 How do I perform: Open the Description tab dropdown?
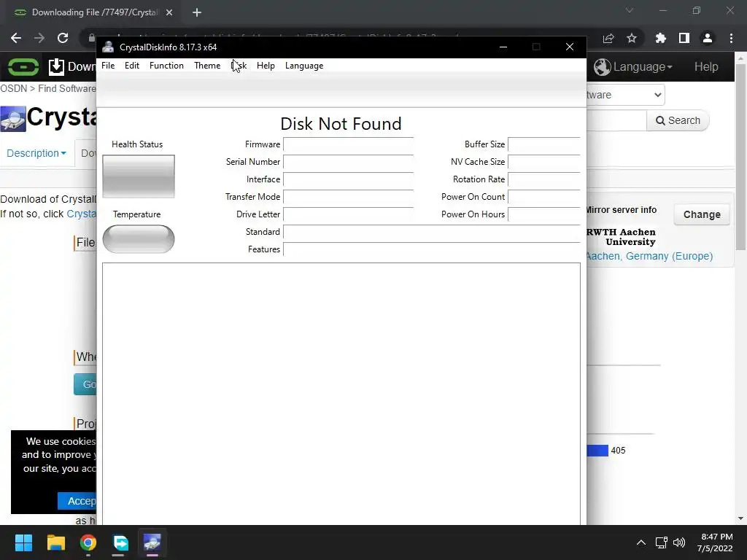36,153
